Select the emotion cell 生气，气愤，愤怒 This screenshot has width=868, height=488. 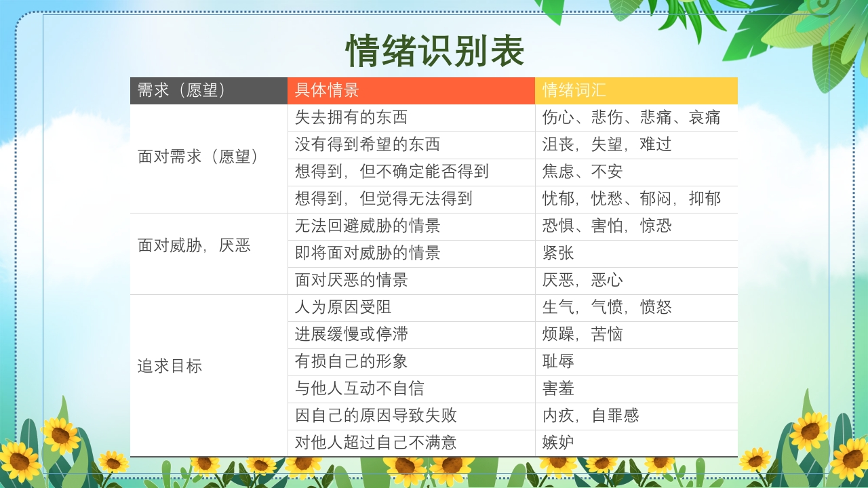[635, 308]
